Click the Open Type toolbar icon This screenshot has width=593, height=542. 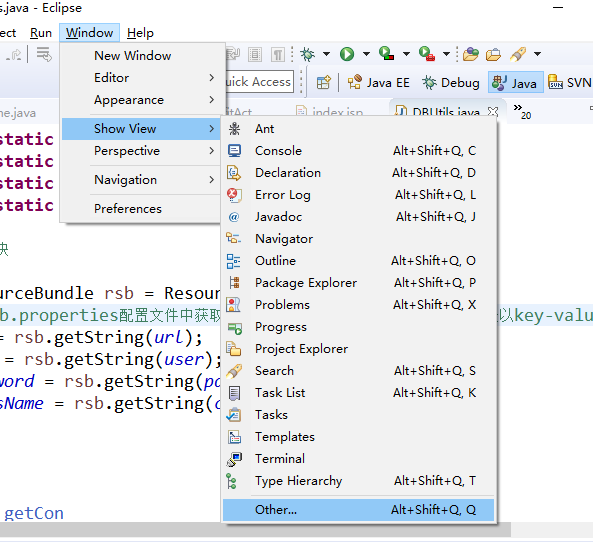coord(470,54)
